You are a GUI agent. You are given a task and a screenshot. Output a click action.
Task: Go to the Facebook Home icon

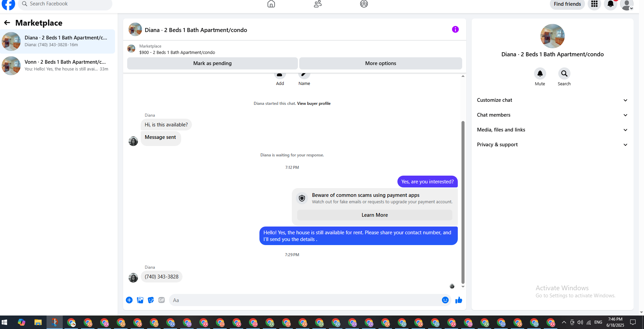click(271, 4)
